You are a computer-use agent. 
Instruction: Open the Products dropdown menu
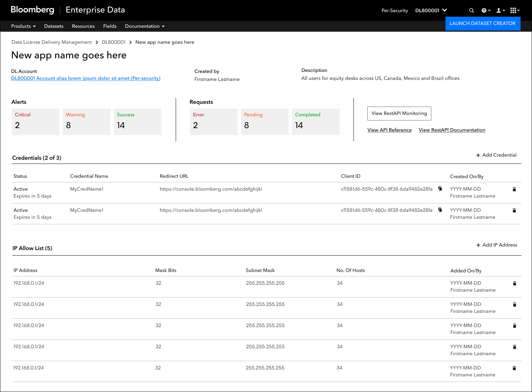pyautogui.click(x=23, y=26)
